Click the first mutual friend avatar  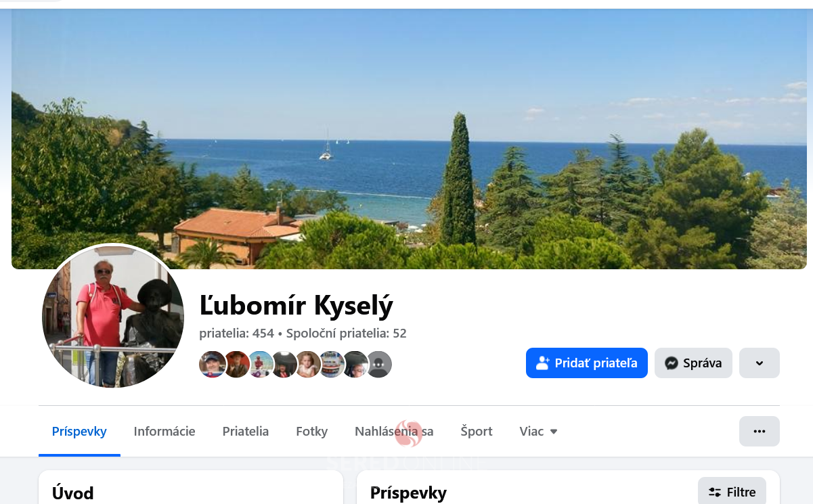[x=212, y=364]
